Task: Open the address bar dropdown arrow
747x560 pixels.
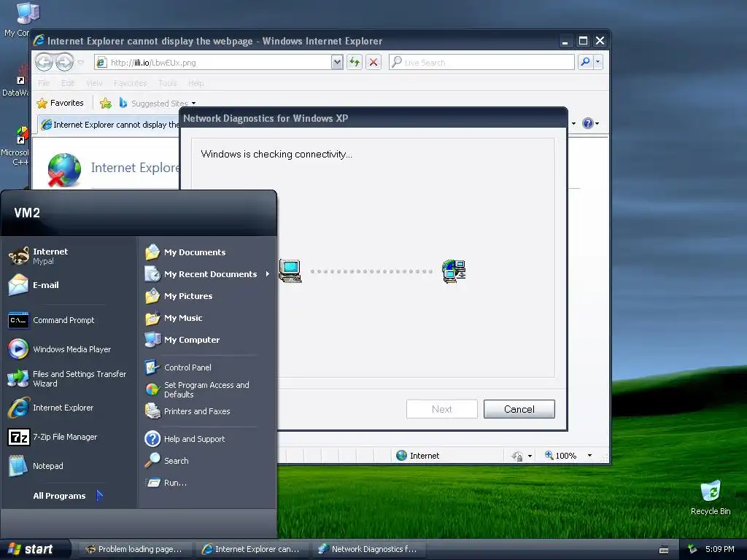Action: pyautogui.click(x=337, y=62)
